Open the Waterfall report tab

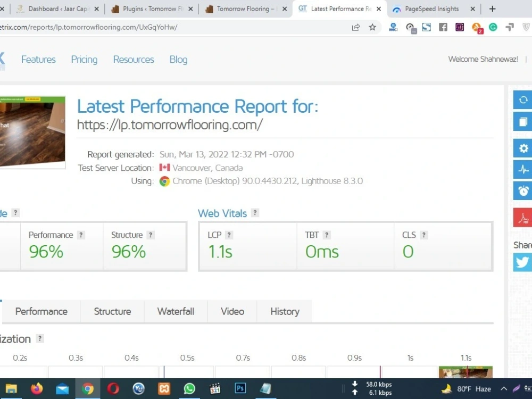(176, 311)
